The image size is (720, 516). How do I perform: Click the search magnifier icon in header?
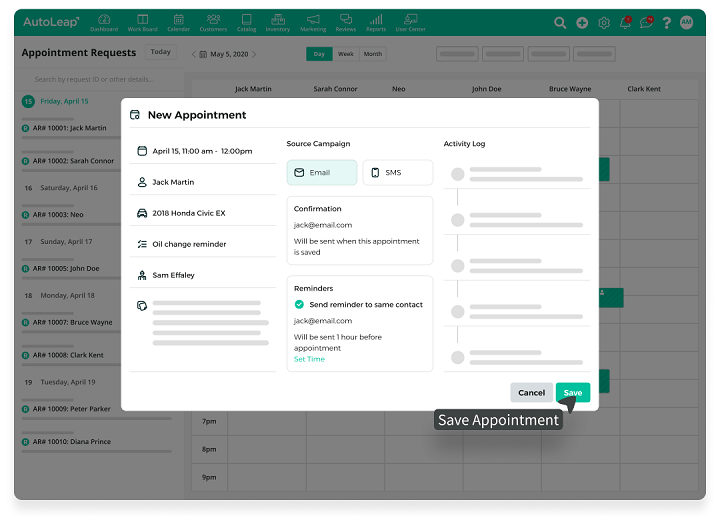[x=560, y=23]
